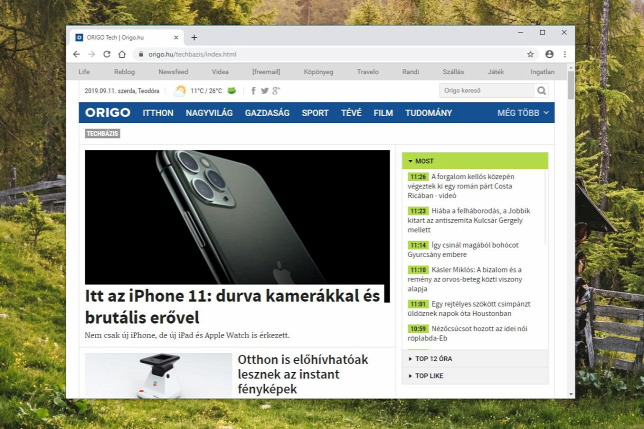
Task: Click the search magnifier icon
Action: [541, 91]
